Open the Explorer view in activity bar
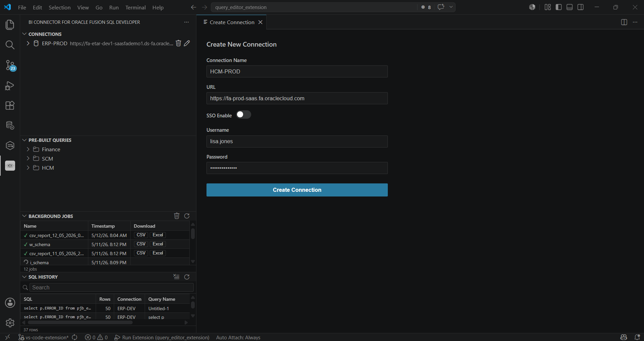This screenshot has height=341, width=644. pos(10,25)
